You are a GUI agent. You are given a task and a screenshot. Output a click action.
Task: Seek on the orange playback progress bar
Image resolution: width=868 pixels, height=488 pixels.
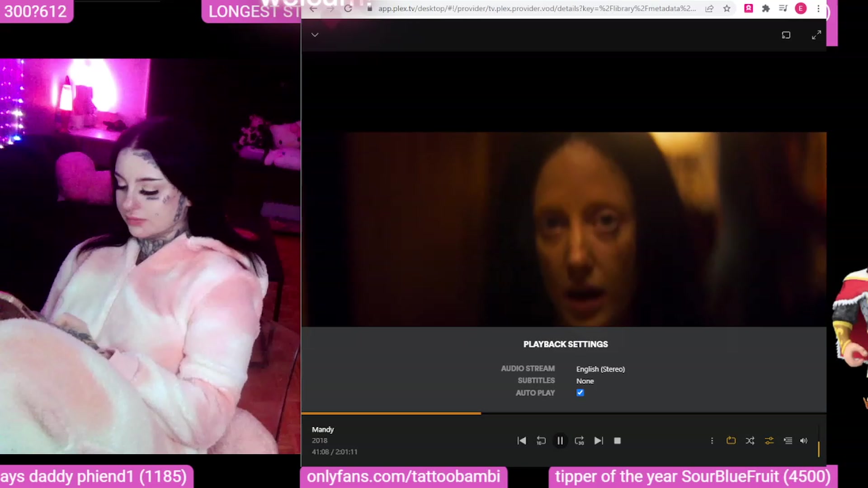point(564,413)
